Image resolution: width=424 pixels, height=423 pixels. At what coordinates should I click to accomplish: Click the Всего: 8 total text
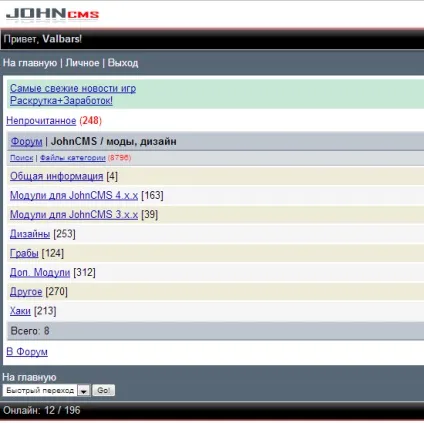coord(30,331)
